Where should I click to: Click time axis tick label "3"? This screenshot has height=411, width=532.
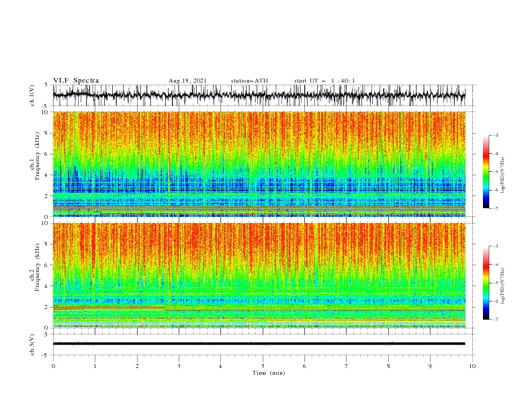[x=179, y=366]
